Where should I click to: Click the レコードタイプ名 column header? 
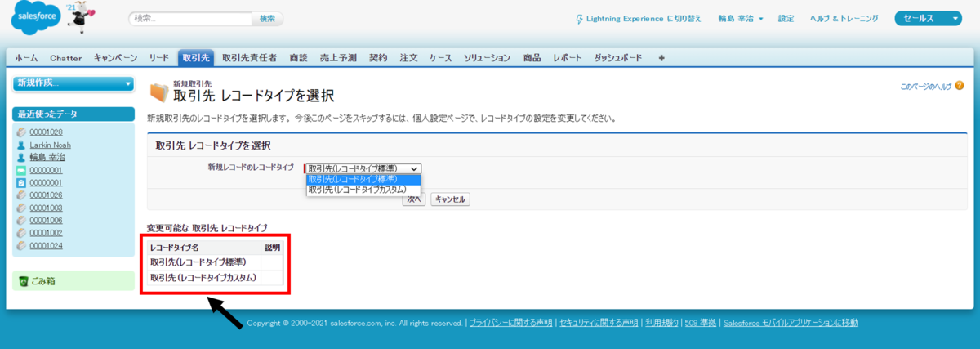pyautogui.click(x=204, y=246)
